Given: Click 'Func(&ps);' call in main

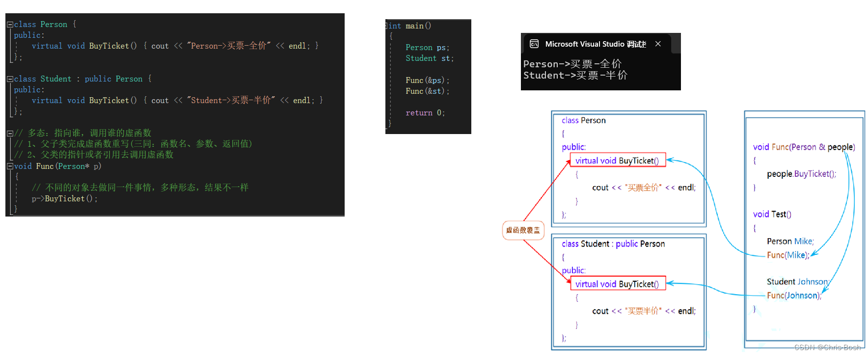Looking at the screenshot, I should 427,80.
